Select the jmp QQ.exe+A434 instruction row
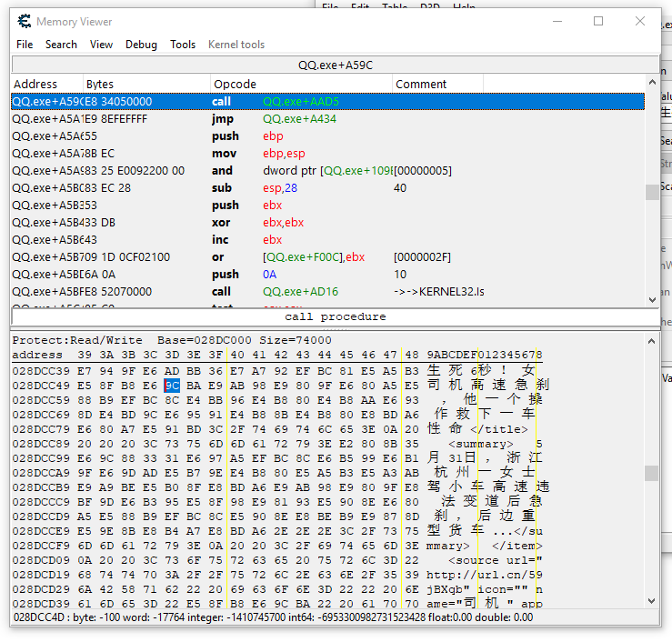The image size is (672, 642). 328,119
